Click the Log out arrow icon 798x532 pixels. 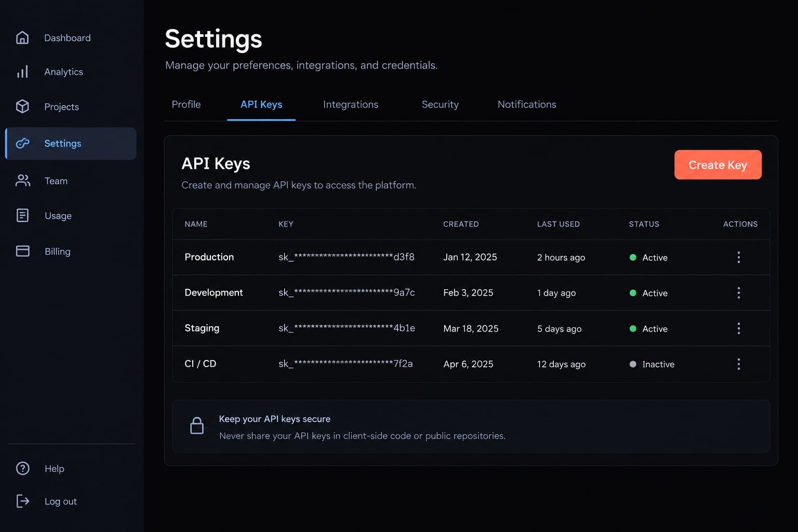(22, 501)
